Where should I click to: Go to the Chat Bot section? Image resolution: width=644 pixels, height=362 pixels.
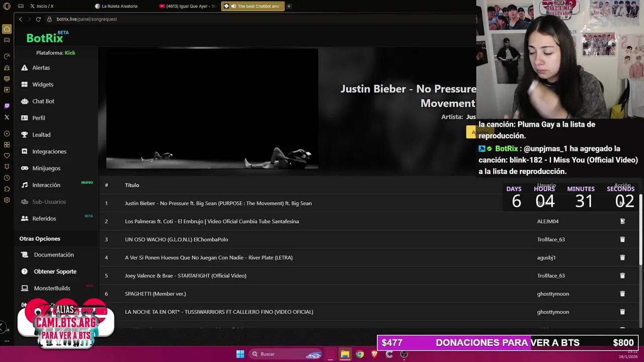pyautogui.click(x=37, y=101)
